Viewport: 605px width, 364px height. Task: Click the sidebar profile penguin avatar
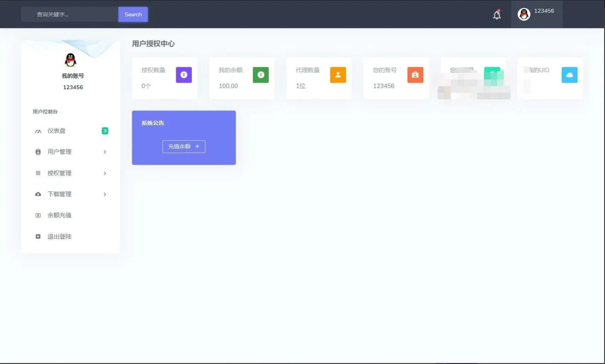(70, 60)
